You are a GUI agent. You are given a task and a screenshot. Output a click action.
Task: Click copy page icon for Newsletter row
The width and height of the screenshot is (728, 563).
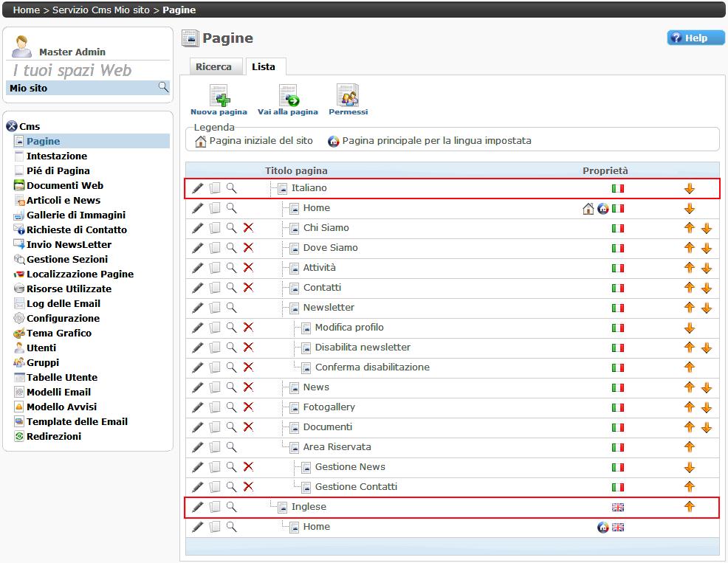[x=215, y=308]
